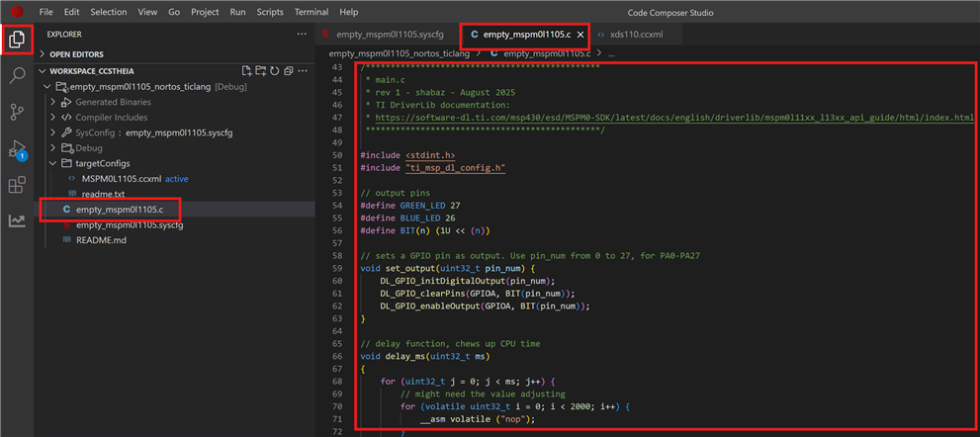Open empty_mspm0l1105.syscfg in explorer tree
Screen dimensions: 980x437
pos(130,225)
